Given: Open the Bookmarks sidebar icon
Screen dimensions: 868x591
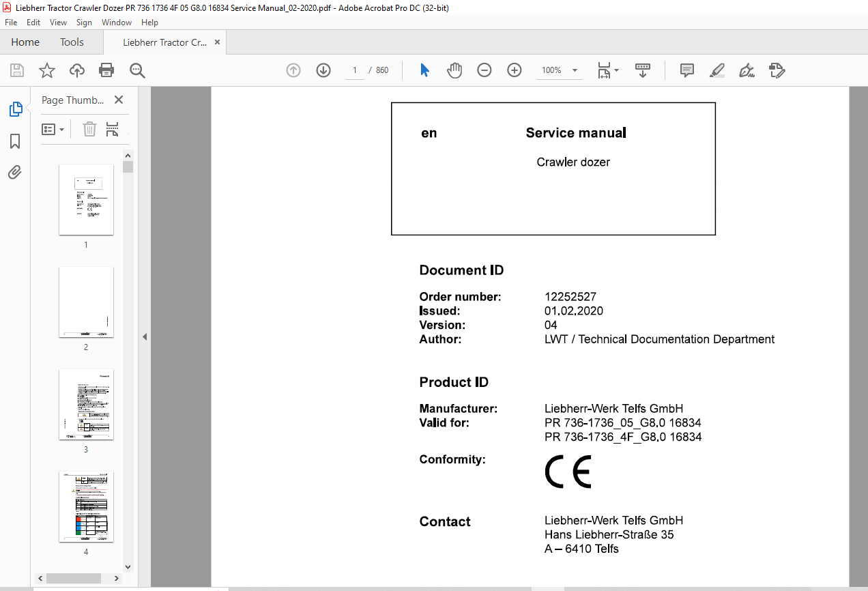Looking at the screenshot, I should point(15,141).
